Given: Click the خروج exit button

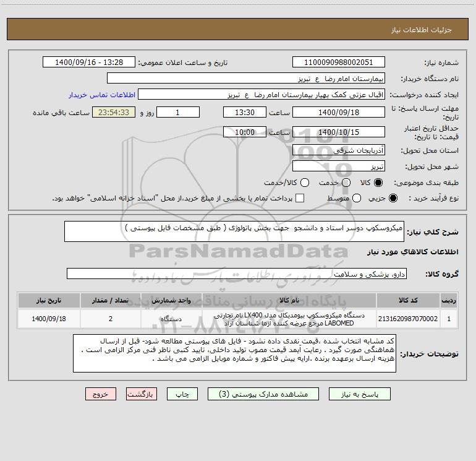Looking at the screenshot, I should coord(101,394).
